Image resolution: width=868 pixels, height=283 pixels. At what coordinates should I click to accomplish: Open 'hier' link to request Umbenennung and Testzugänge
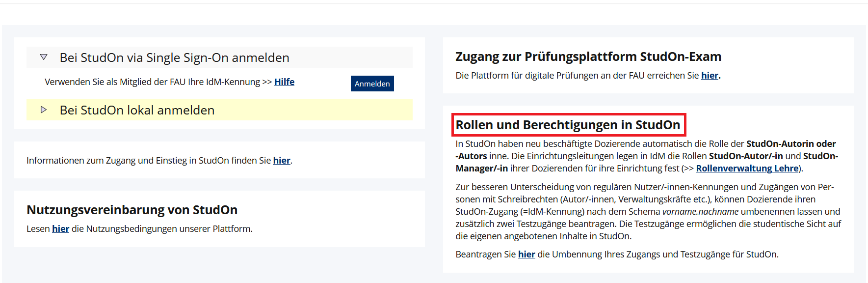[x=526, y=255]
